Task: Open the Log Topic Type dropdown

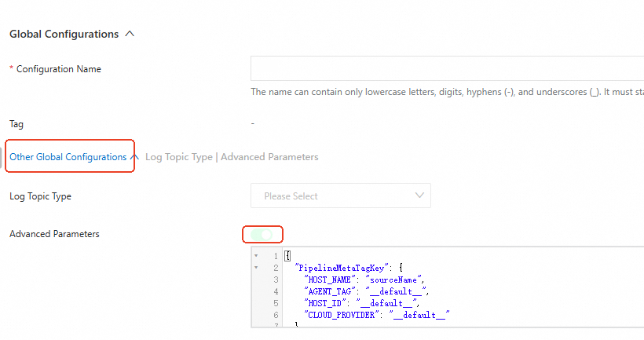Action: (x=341, y=196)
